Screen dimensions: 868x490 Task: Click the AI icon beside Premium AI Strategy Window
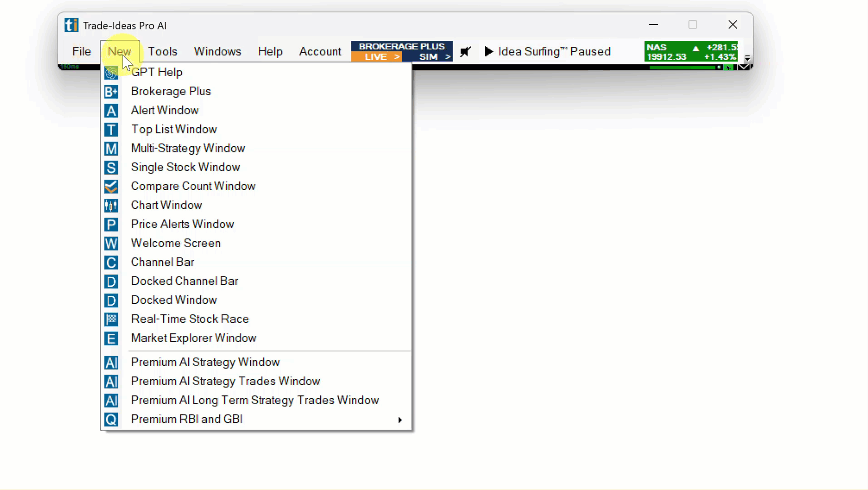(x=111, y=363)
